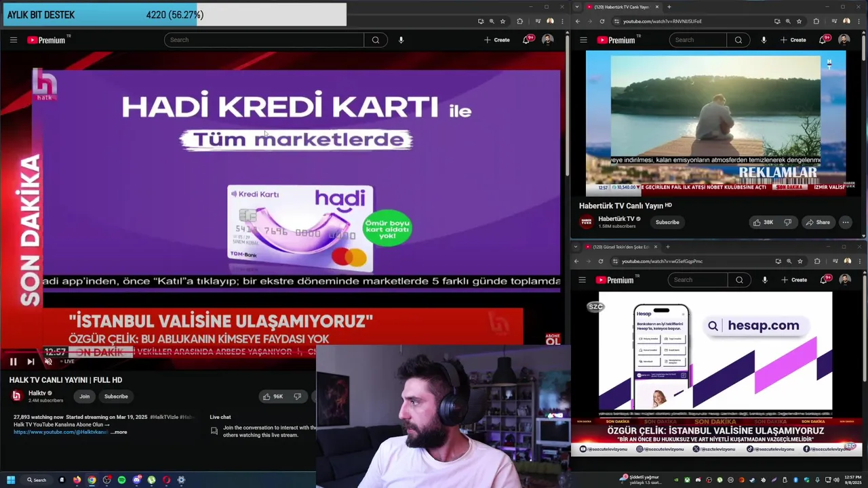Open the guide menu in the Habertürk window
The width and height of the screenshot is (868, 488).
coord(583,40)
